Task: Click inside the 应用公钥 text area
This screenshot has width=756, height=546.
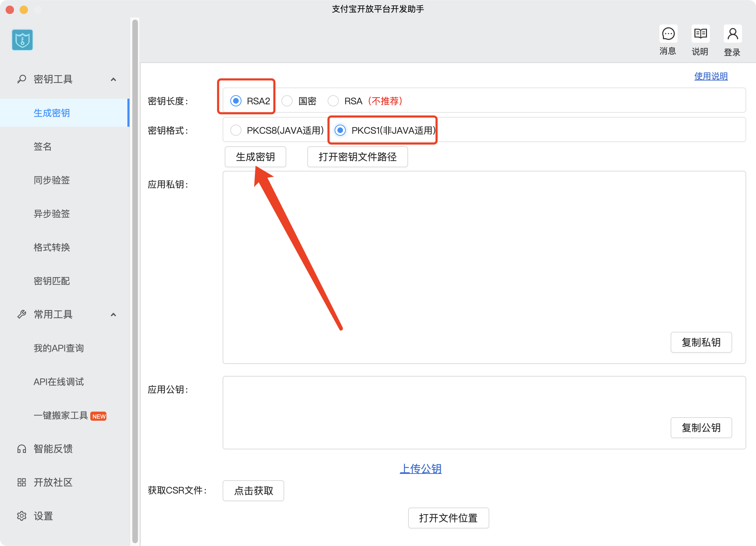Action: tap(484, 413)
